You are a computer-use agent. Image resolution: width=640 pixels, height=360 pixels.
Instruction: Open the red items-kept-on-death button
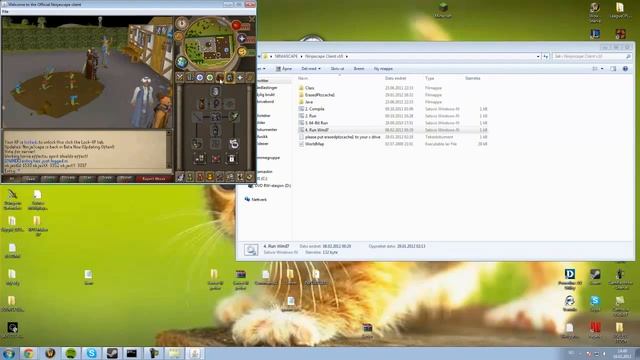pyautogui.click(x=216, y=159)
